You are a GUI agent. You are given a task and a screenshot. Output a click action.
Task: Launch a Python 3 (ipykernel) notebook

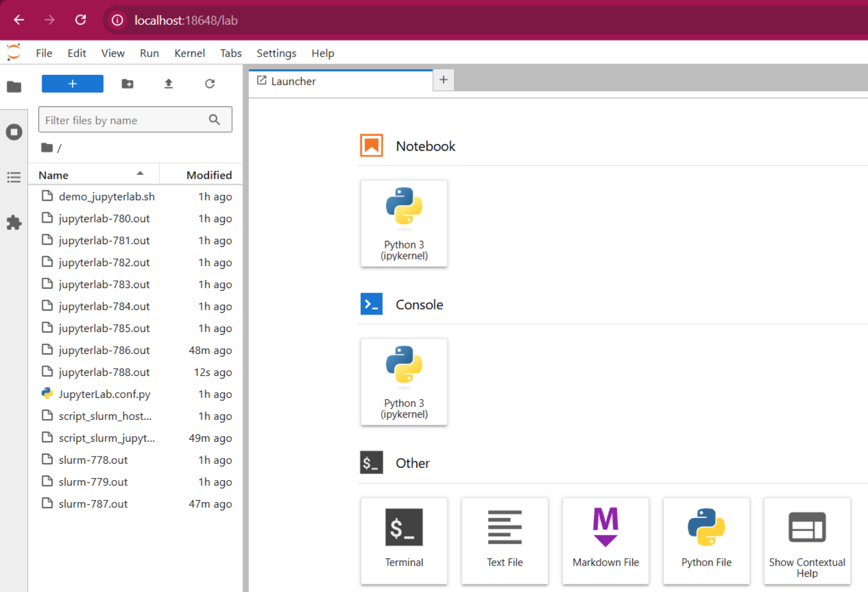pyautogui.click(x=404, y=224)
